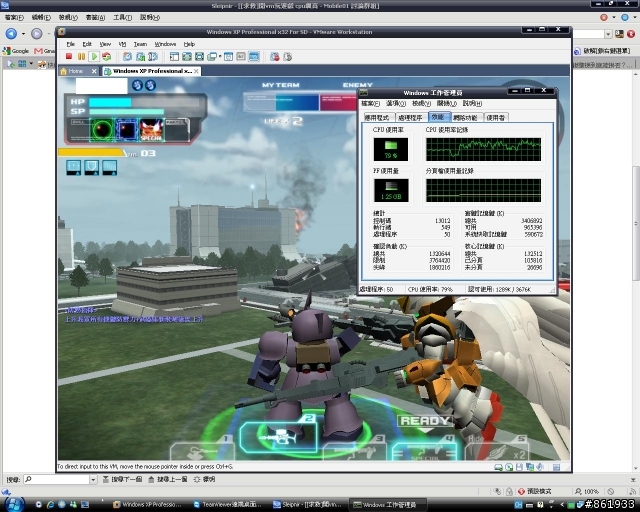Screen dimensions: 640x512
Task: Open the VMware Team menu
Action: [x=140, y=44]
